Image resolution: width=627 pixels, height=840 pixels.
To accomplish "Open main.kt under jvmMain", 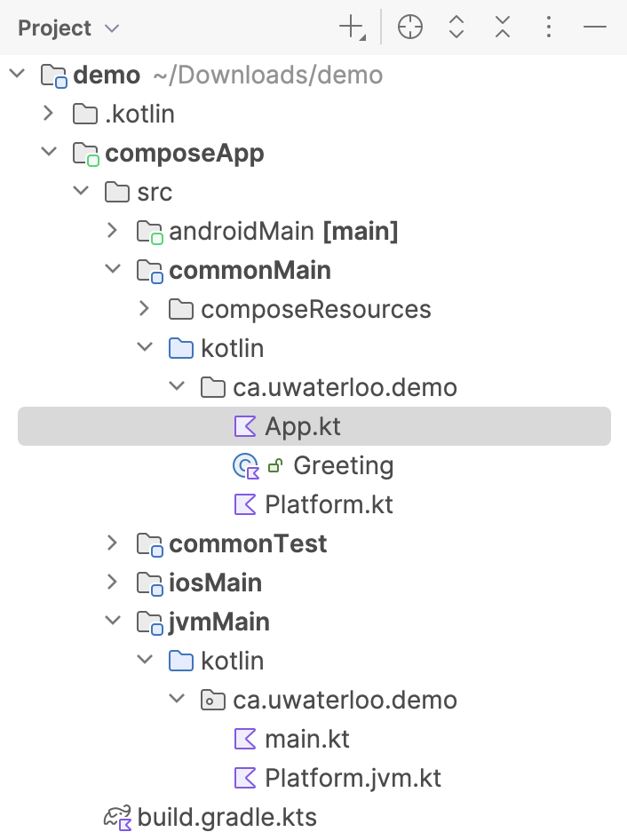I will point(306,739).
